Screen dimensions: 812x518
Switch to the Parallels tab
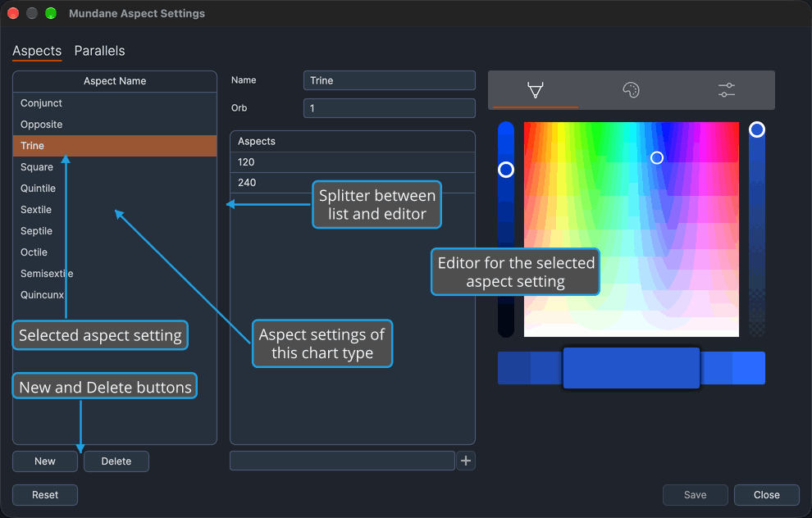(x=99, y=51)
